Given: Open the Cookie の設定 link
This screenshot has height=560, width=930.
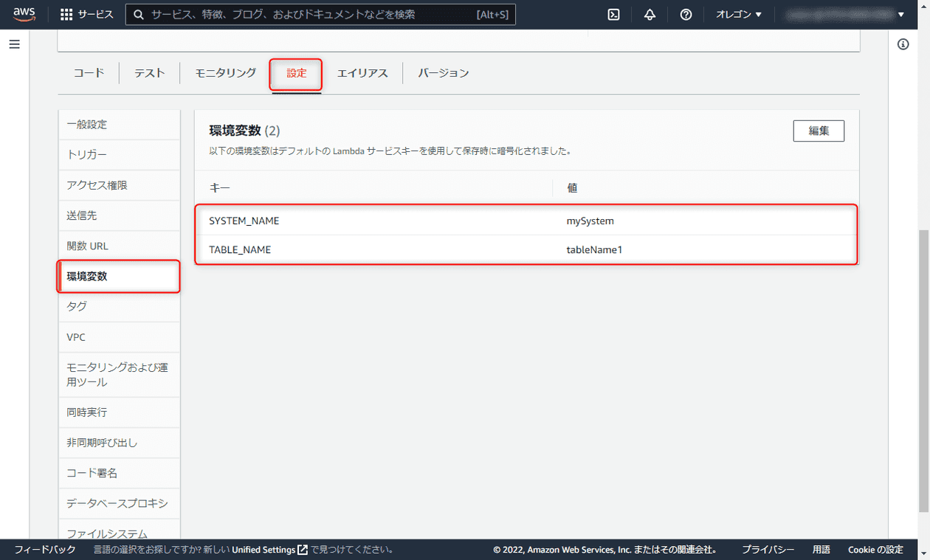Looking at the screenshot, I should (x=875, y=549).
